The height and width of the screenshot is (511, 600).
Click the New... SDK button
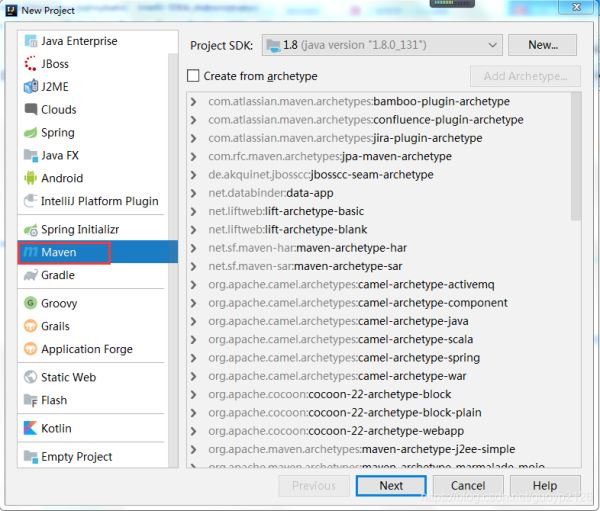click(543, 45)
